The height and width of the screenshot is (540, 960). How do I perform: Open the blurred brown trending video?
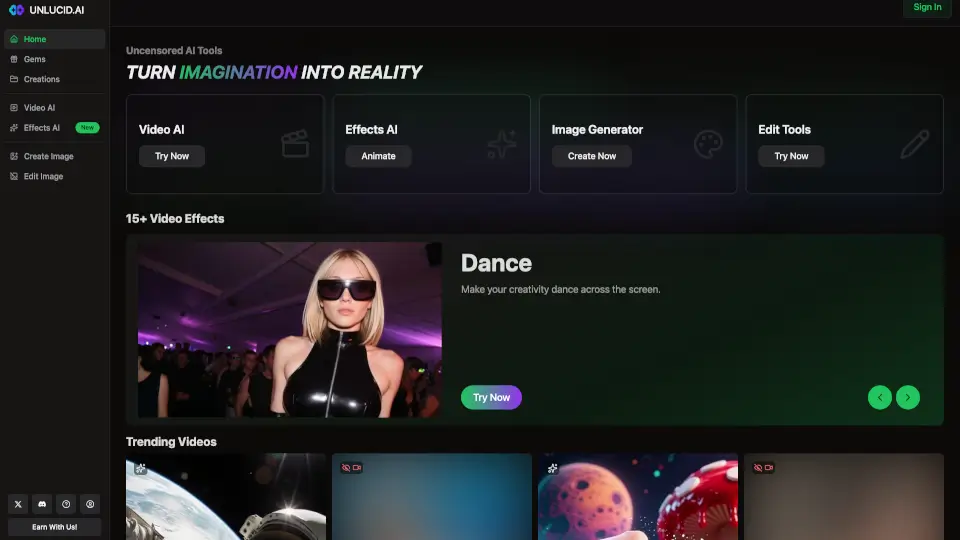tap(844, 499)
